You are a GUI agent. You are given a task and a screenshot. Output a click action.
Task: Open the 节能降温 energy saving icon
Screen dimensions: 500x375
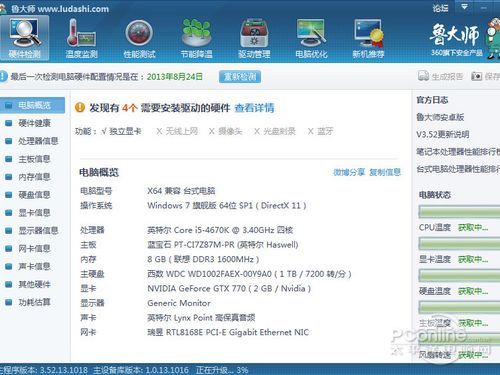[197, 38]
